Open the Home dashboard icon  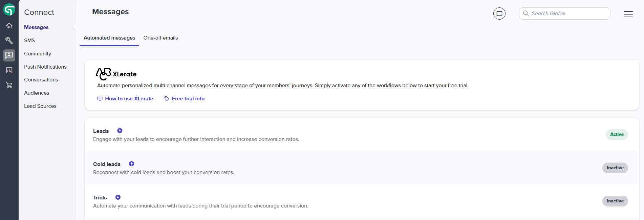coord(9,26)
